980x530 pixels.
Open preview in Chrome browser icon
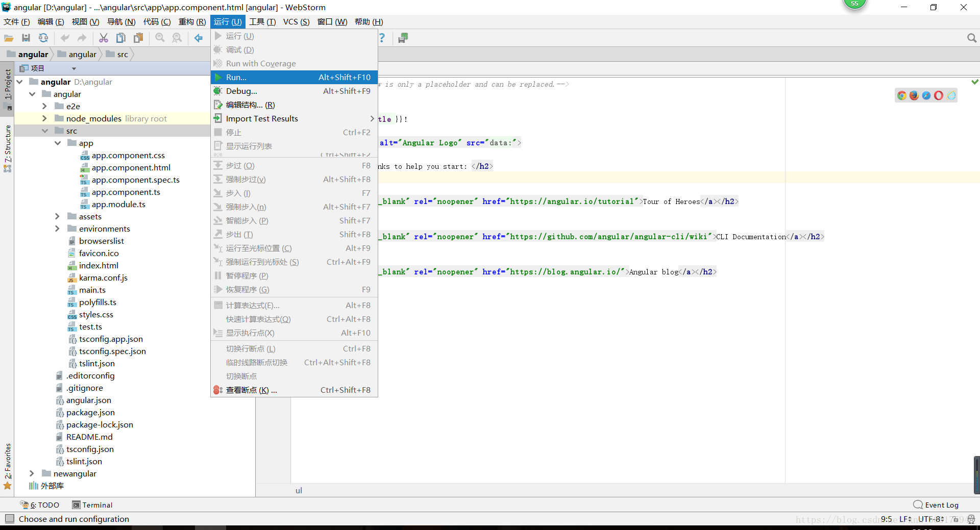(902, 95)
